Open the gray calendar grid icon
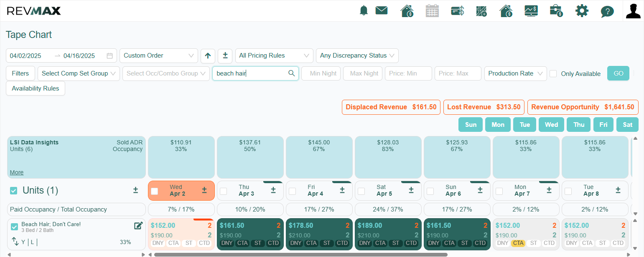 tap(432, 11)
